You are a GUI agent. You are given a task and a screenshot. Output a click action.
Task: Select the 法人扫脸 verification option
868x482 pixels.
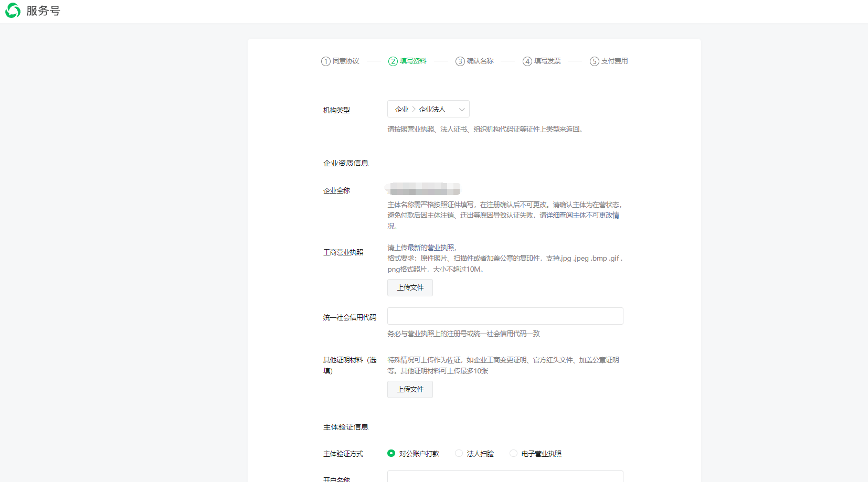pyautogui.click(x=459, y=453)
